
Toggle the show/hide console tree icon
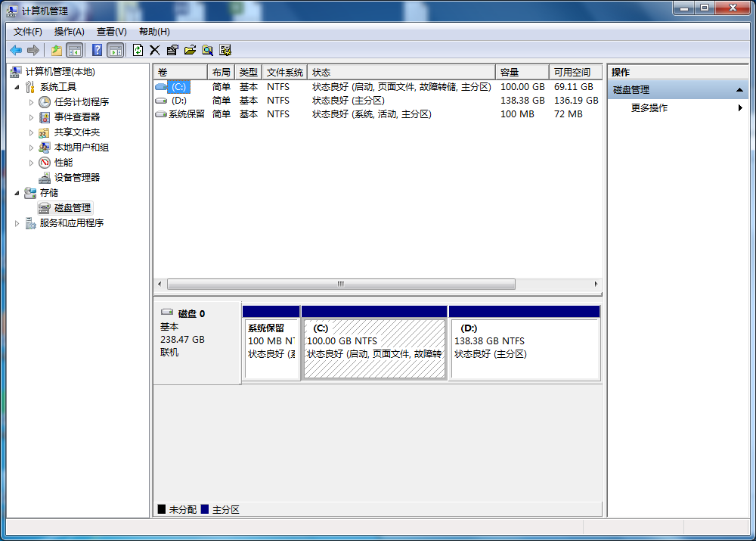click(x=74, y=50)
